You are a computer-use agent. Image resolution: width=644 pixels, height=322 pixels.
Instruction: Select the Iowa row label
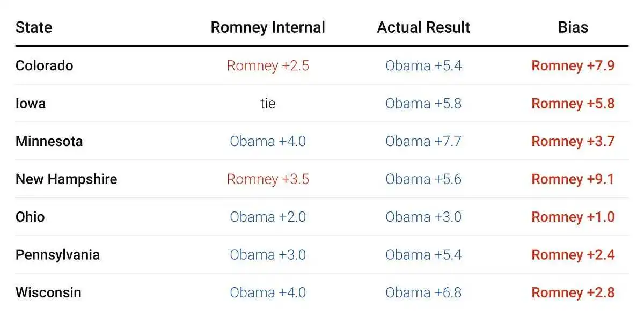click(x=31, y=103)
